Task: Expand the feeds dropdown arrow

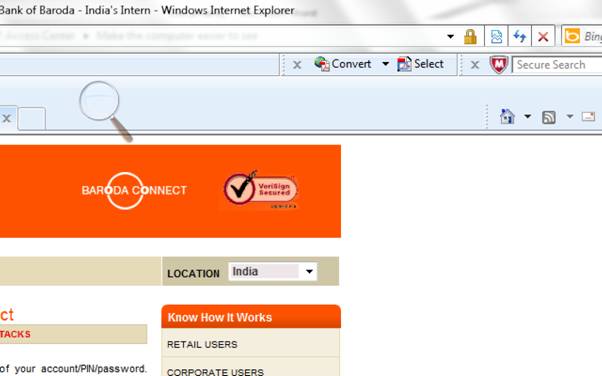Action: point(570,116)
